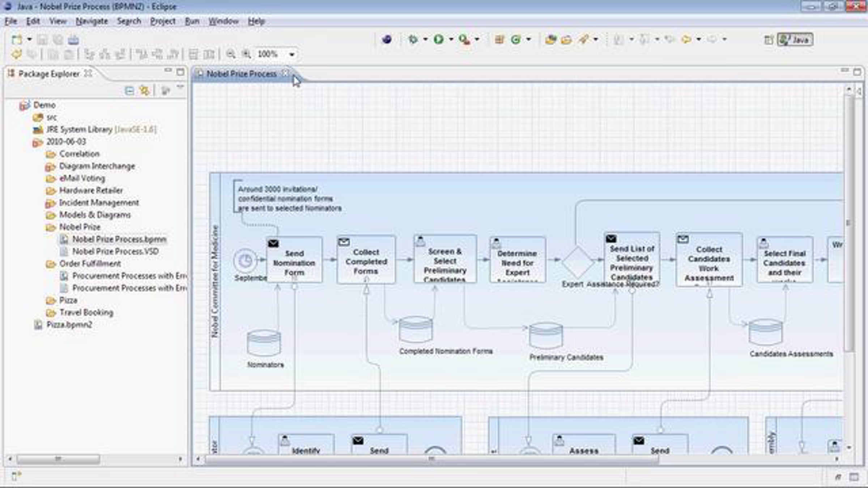The image size is (868, 488).
Task: Click the Debug bug icon
Action: click(x=413, y=39)
